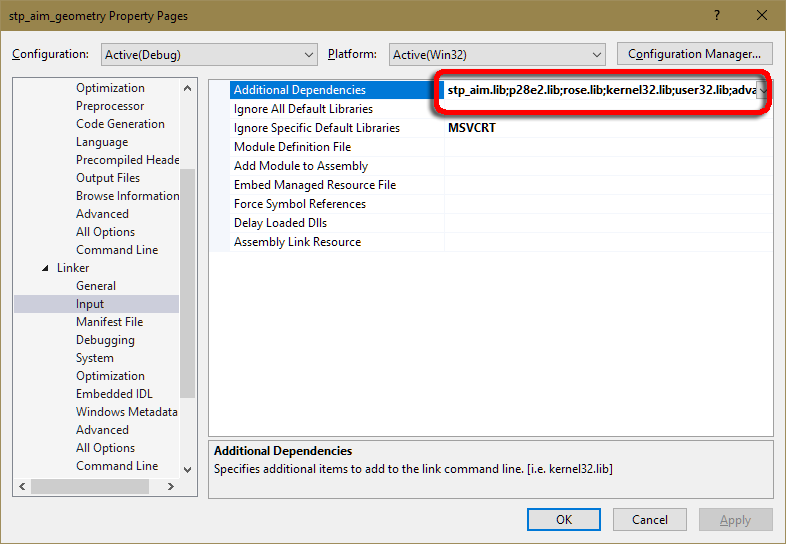
Task: Click the Apply button
Action: point(735,519)
